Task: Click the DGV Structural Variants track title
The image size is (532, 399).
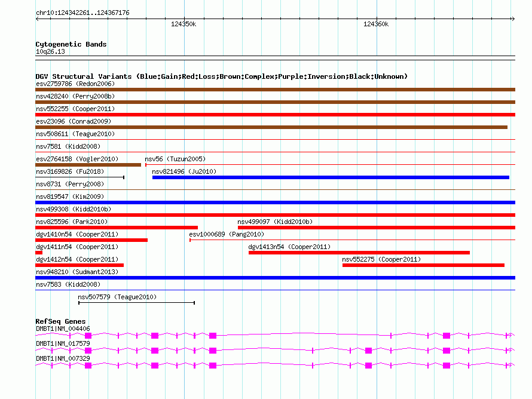Action: [x=221, y=76]
